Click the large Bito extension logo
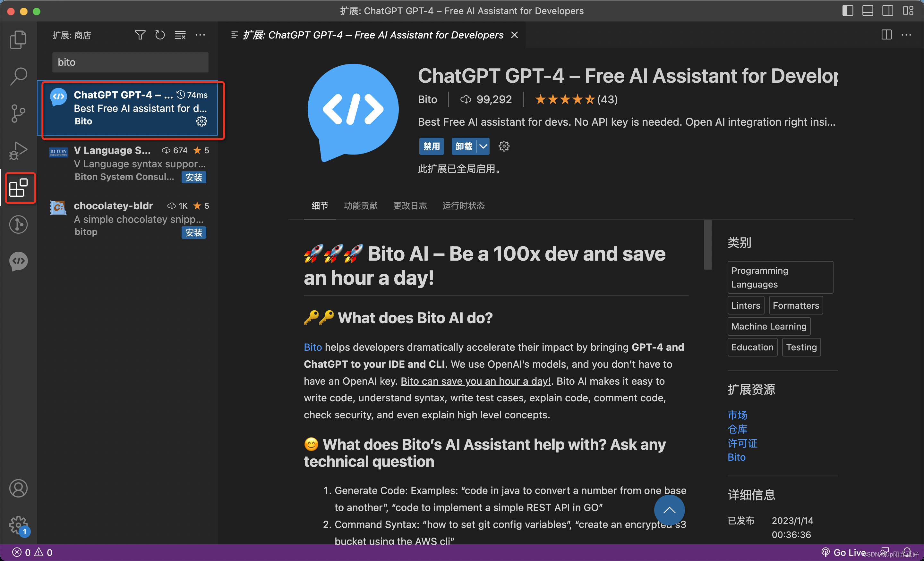Image resolution: width=924 pixels, height=561 pixels. click(x=353, y=113)
